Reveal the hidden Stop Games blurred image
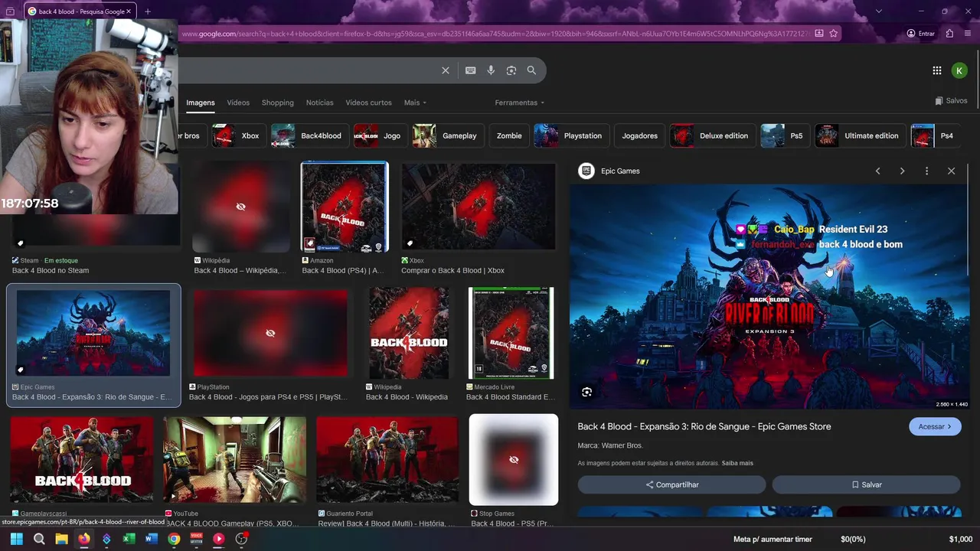980x551 pixels. 514,460
